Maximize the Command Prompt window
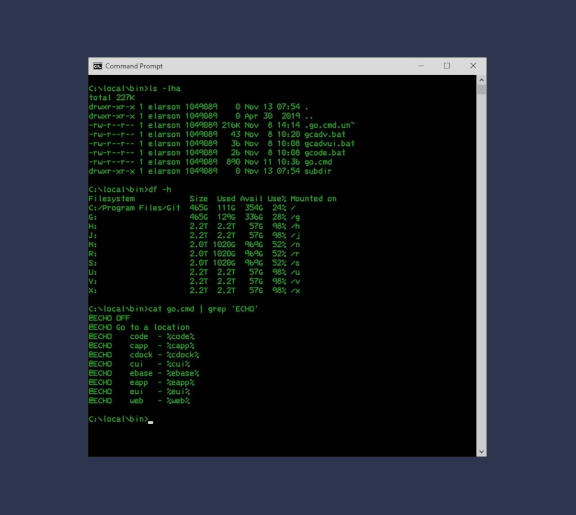This screenshot has width=576, height=515. 447,66
